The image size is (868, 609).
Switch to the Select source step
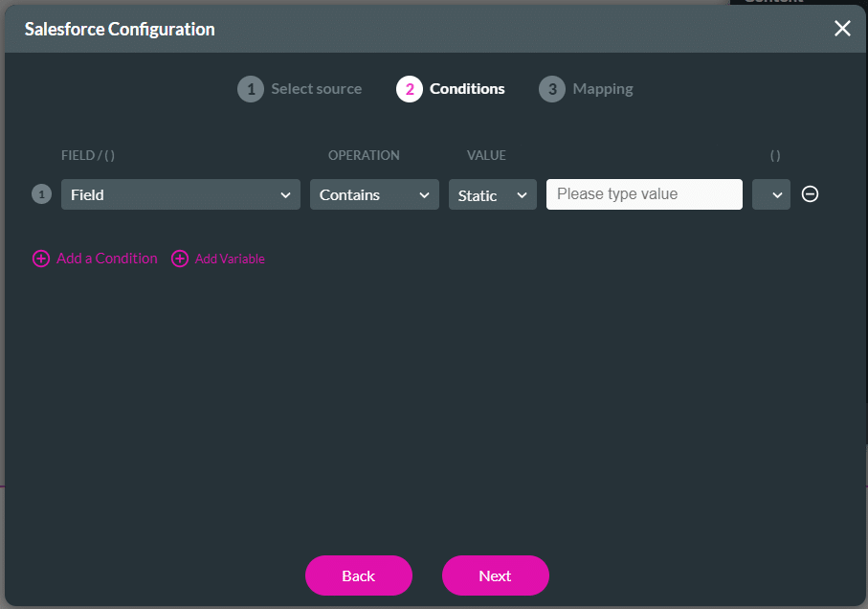(316, 88)
